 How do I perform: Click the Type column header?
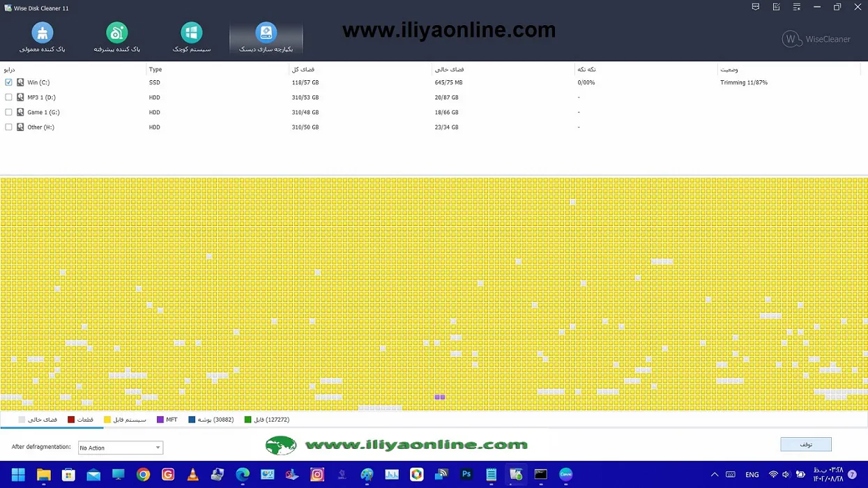pos(155,70)
